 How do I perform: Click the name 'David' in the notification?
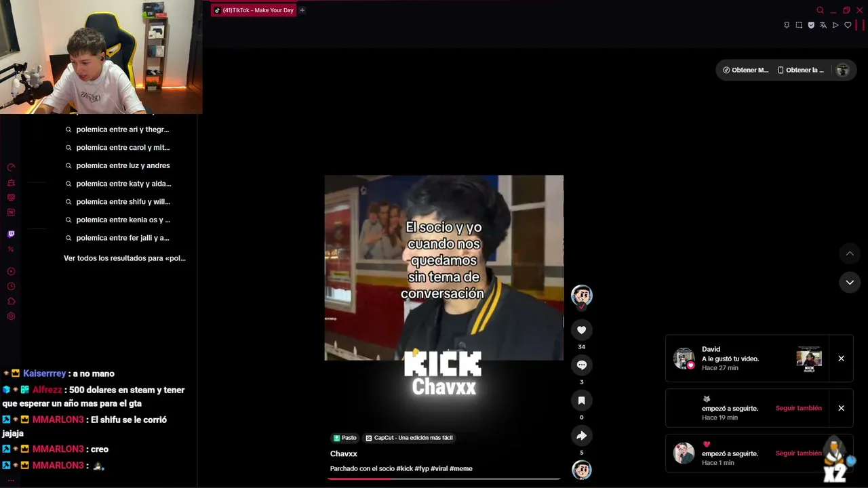click(711, 349)
